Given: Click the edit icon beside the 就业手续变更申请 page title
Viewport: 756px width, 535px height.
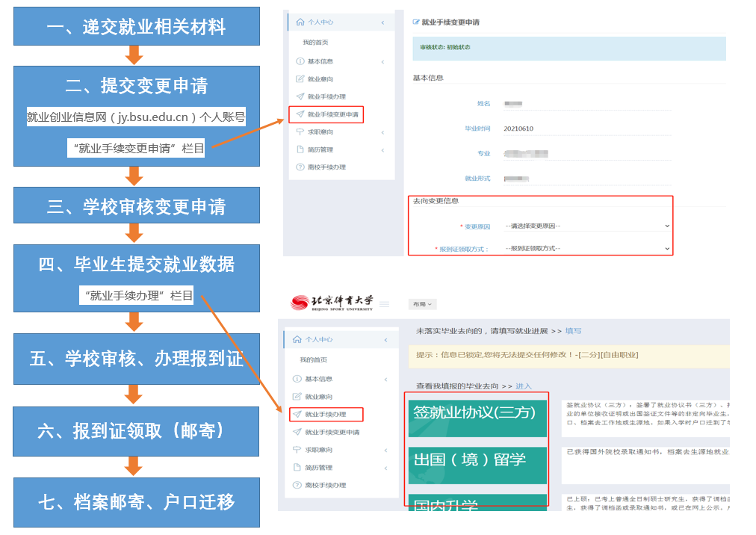Looking at the screenshot, I should point(416,22).
